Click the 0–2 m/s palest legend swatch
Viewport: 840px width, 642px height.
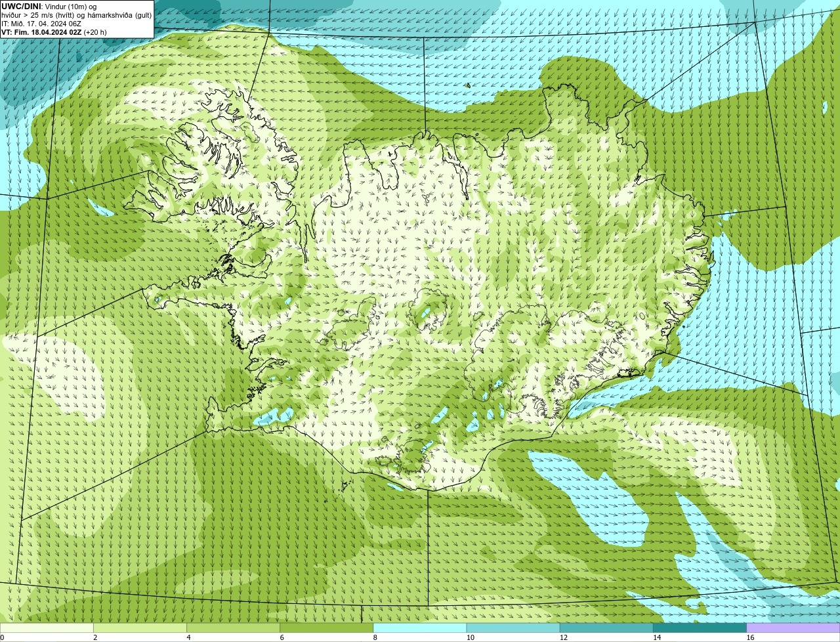[x=47, y=628]
